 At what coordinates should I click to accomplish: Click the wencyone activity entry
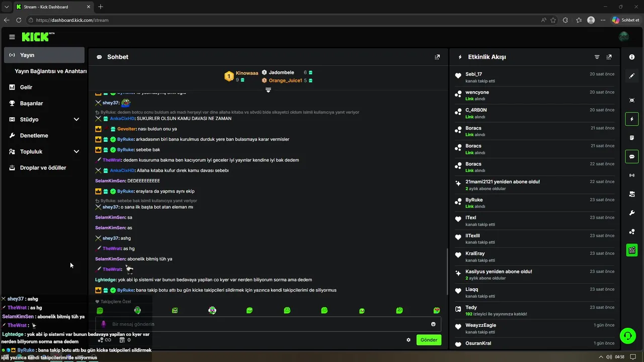pyautogui.click(x=534, y=95)
